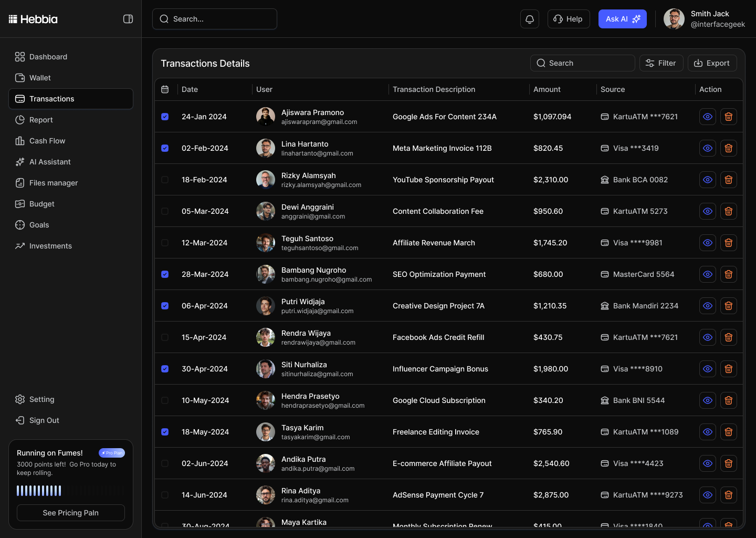Click the calendar icon in the table header
The image size is (756, 538).
point(165,89)
